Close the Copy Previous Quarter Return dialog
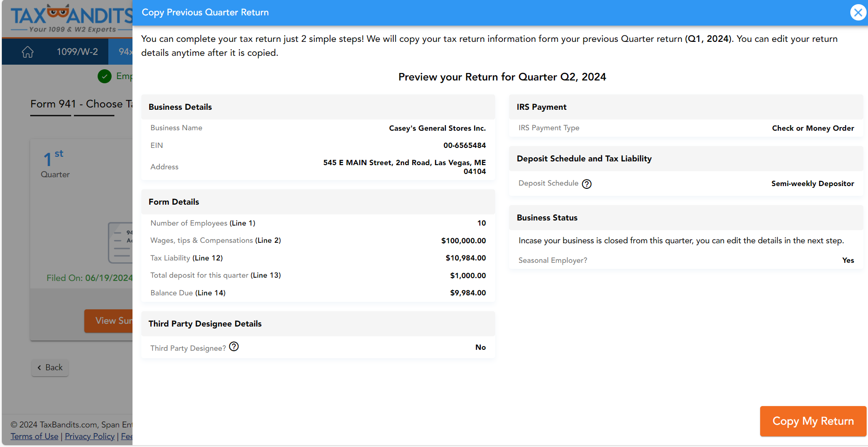Viewport: 868px width, 447px height. [x=858, y=13]
